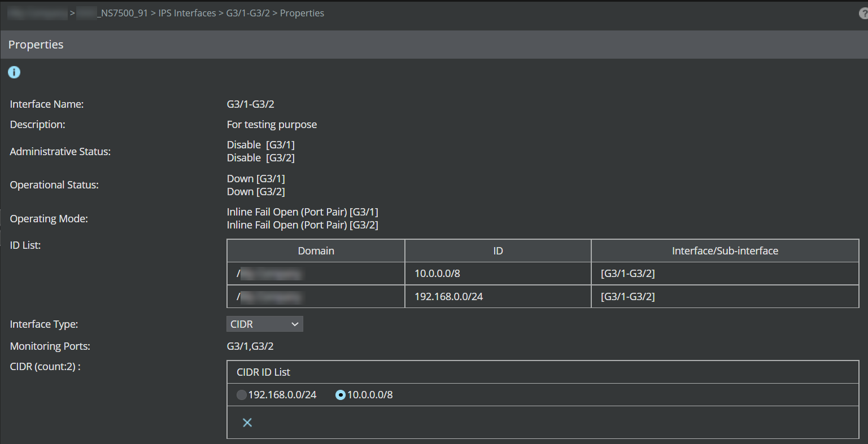
Task: Click 'Down [G3/2]' operational status
Action: tap(256, 192)
